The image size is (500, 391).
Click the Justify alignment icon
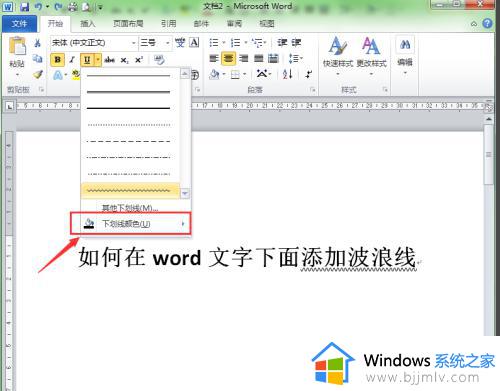pyautogui.click(x=259, y=59)
